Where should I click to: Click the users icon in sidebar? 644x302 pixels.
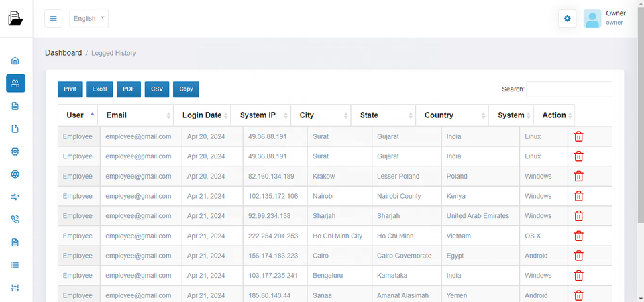click(x=15, y=83)
